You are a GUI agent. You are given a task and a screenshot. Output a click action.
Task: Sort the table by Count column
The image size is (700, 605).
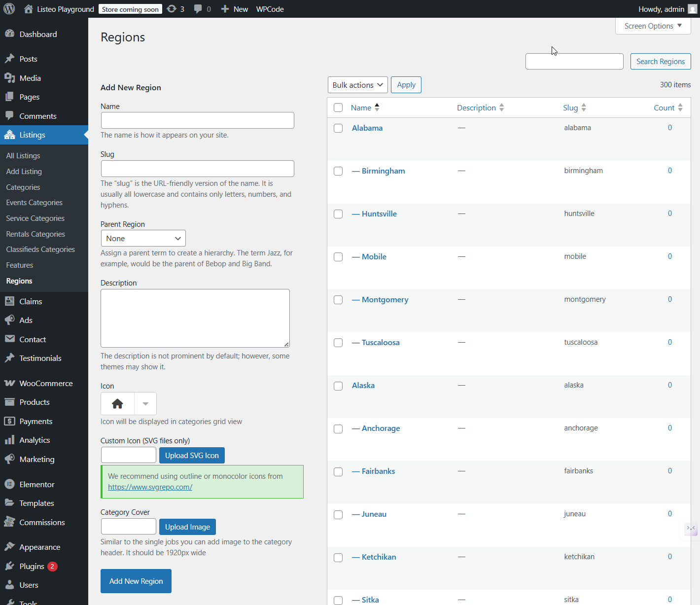point(664,107)
